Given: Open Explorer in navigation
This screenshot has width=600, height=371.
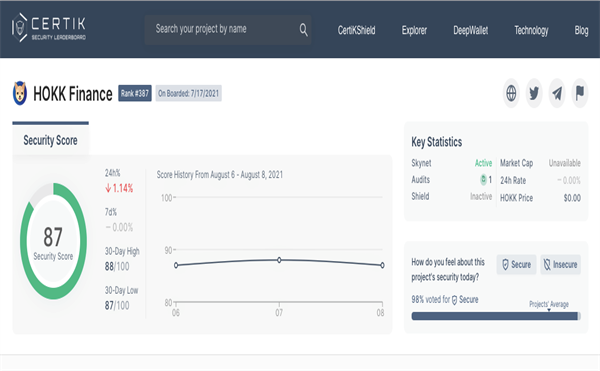Looking at the screenshot, I should tap(414, 30).
